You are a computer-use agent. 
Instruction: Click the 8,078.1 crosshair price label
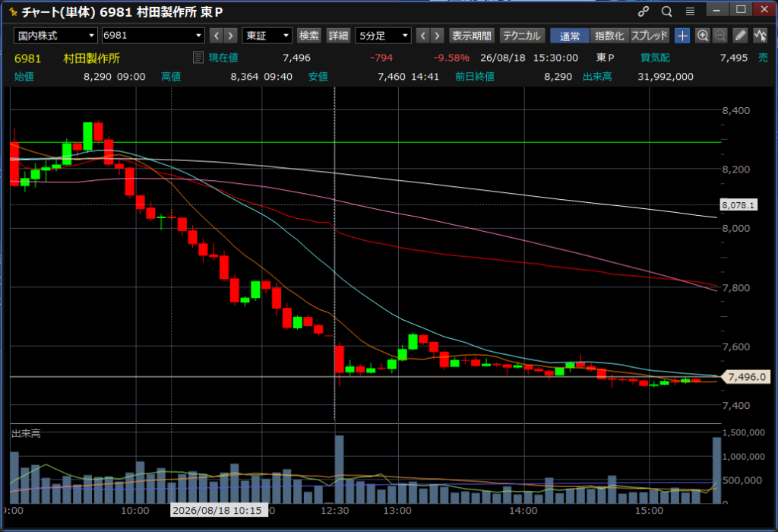(x=738, y=204)
